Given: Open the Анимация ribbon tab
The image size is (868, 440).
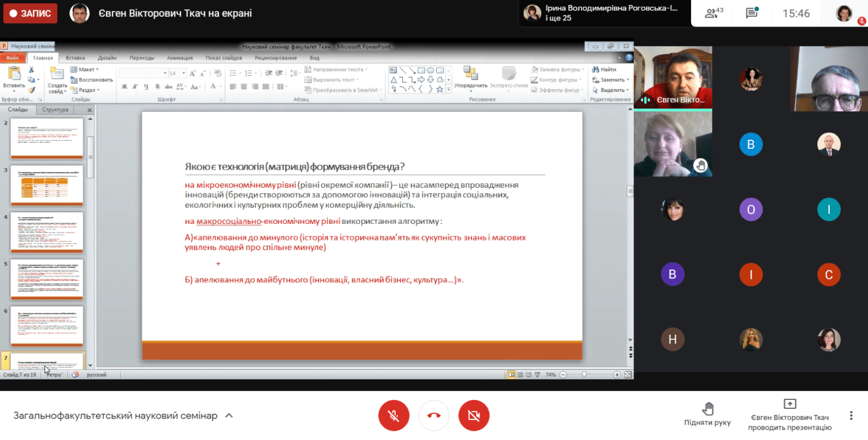Looking at the screenshot, I should (180, 58).
